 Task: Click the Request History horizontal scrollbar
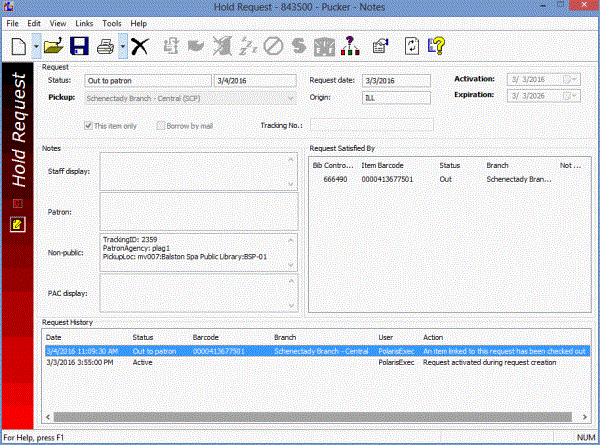[300, 416]
